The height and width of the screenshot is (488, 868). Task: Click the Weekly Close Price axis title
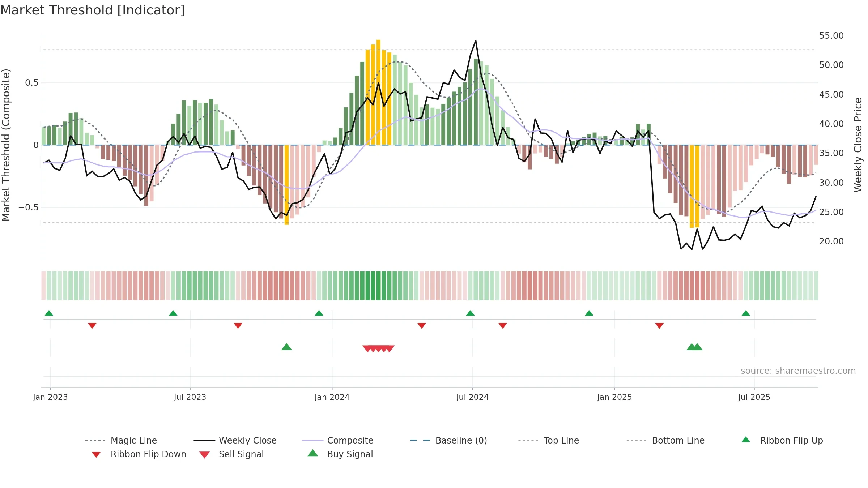pyautogui.click(x=858, y=145)
